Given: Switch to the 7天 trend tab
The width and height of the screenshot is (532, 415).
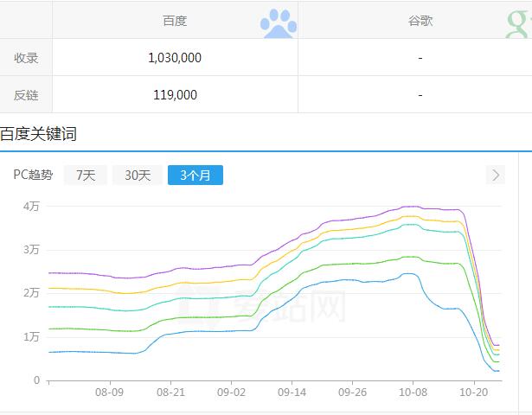Looking at the screenshot, I should pyautogui.click(x=86, y=176).
